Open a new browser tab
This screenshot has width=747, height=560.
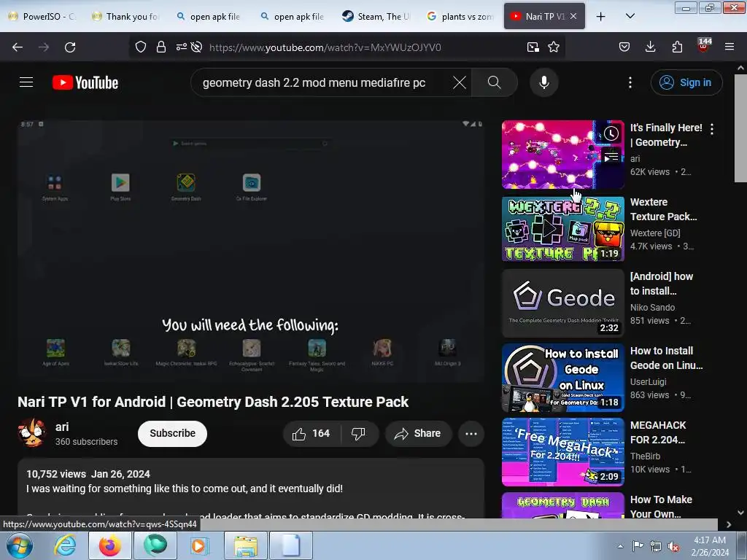pos(601,16)
